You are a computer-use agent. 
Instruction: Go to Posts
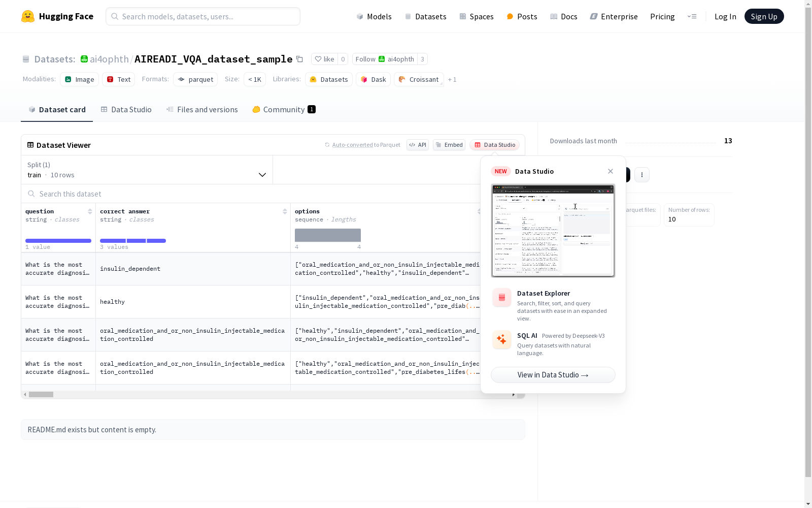pos(522,16)
